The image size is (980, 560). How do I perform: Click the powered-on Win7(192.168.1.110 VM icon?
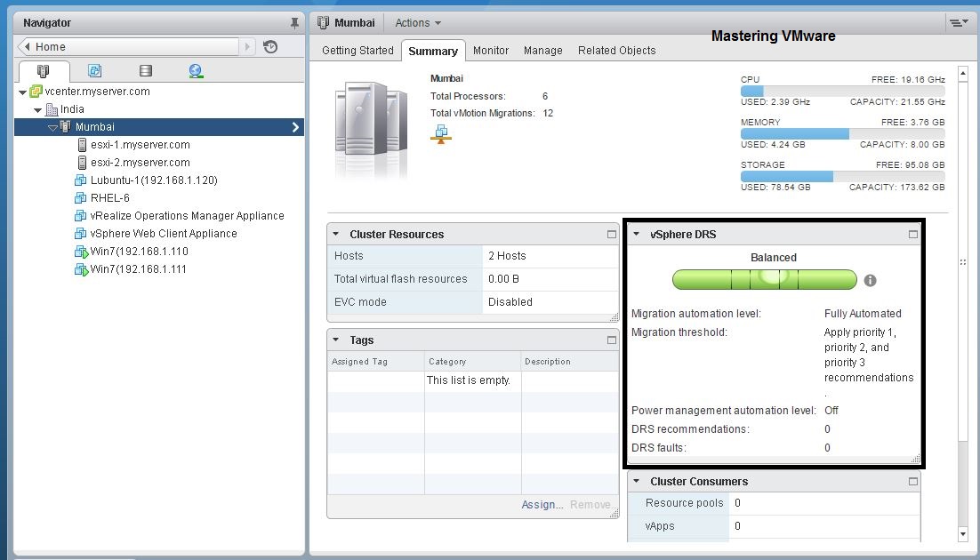point(81,252)
